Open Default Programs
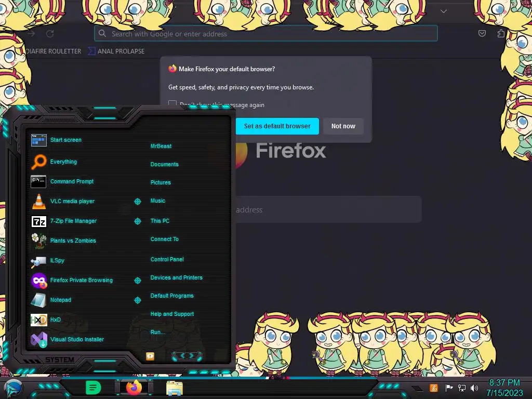Screen dimensions: 532x399 (171, 296)
